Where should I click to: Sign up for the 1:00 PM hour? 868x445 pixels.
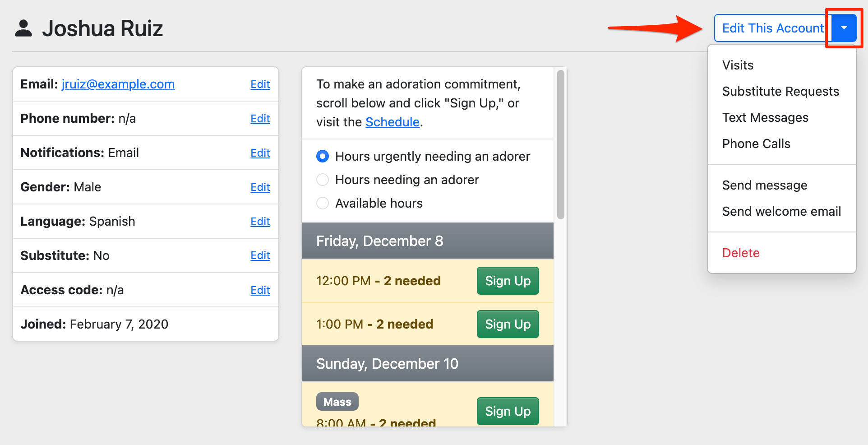click(508, 324)
